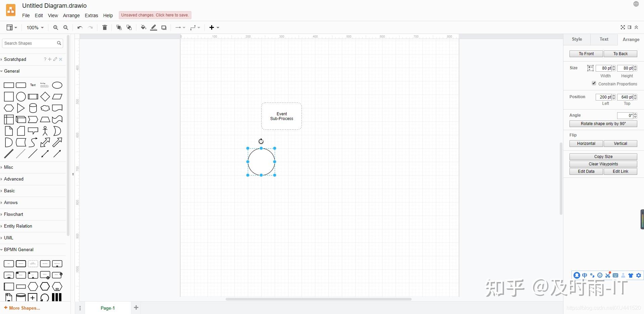Image resolution: width=644 pixels, height=314 pixels.
Task: Click the Unsaved changes save notice
Action: [x=155, y=15]
